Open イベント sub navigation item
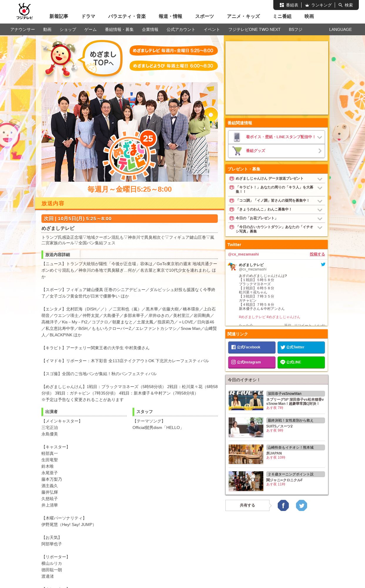365x588 pixels. (x=212, y=29)
